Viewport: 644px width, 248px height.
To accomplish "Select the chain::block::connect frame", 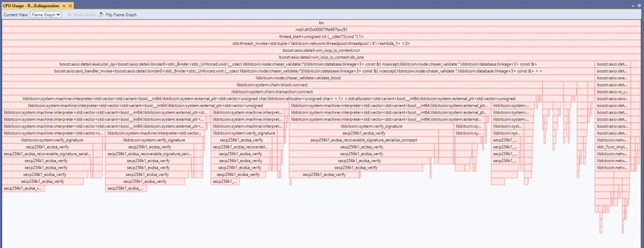I will tap(272, 85).
